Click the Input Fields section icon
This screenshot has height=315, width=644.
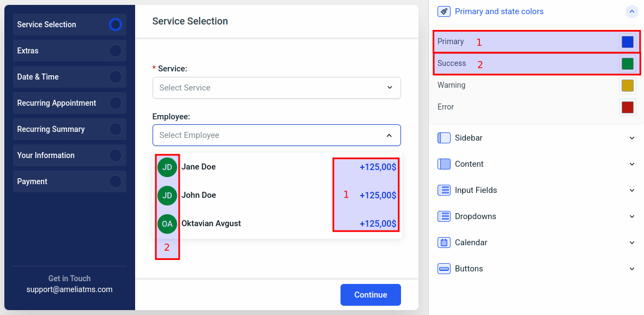pos(444,190)
